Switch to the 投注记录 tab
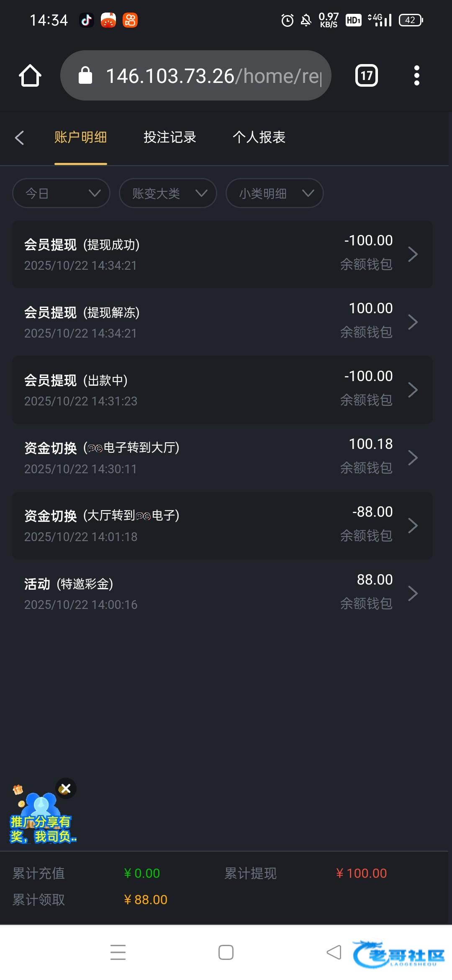Screen dimensions: 452x980 coord(170,137)
